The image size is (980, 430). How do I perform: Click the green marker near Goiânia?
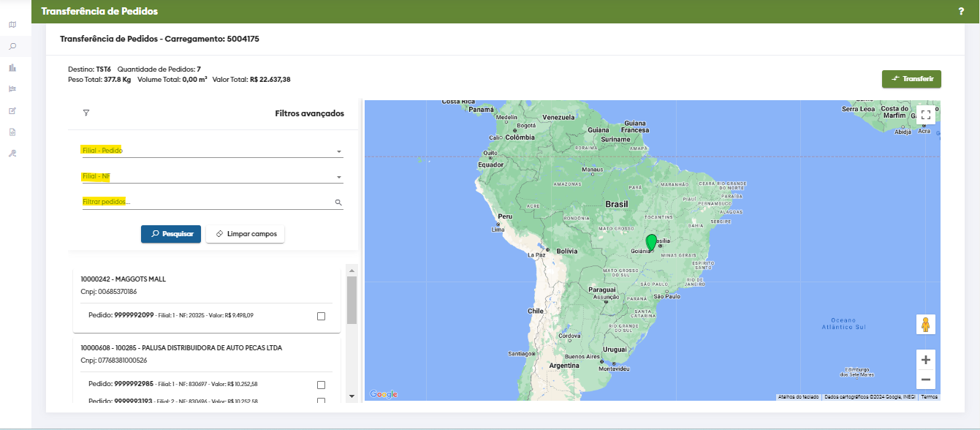click(651, 243)
